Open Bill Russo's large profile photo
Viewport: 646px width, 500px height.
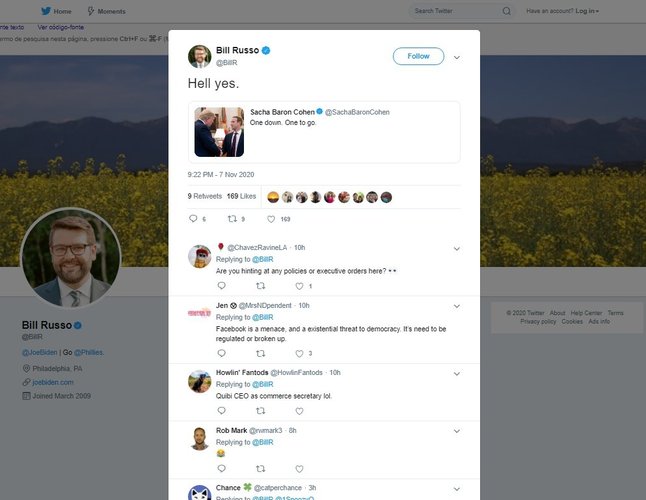pos(71,258)
